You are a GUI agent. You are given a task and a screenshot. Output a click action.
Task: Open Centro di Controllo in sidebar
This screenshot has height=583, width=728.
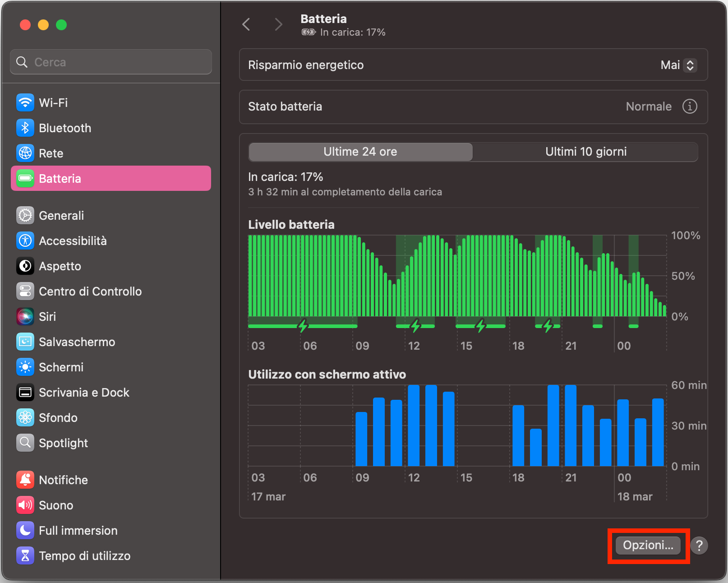(x=90, y=291)
